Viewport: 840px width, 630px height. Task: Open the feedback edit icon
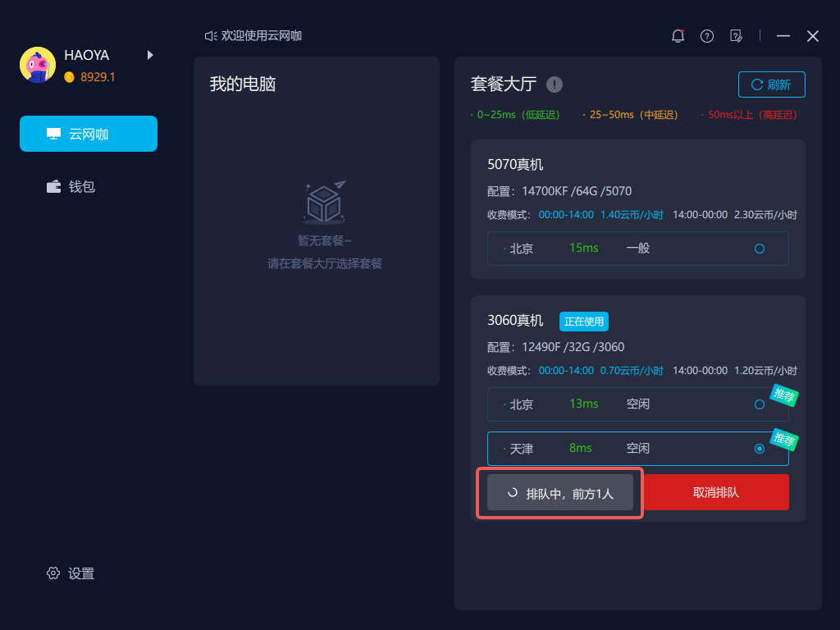click(x=736, y=36)
